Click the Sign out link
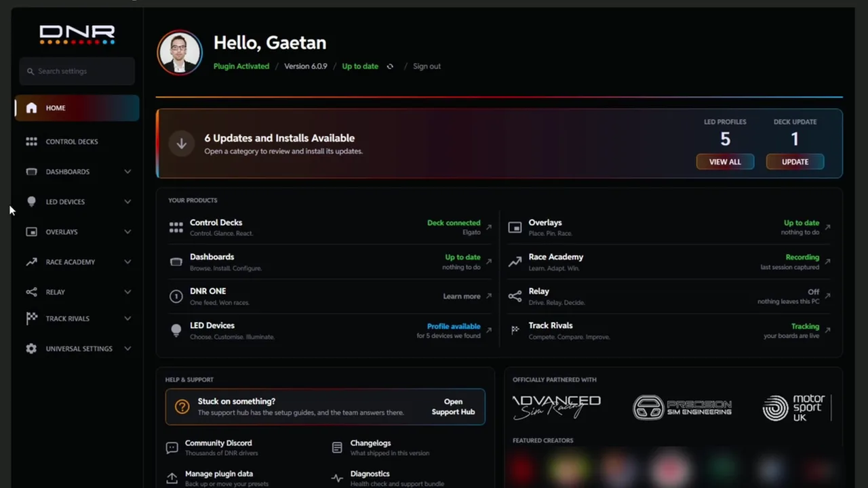Image resolution: width=868 pixels, height=488 pixels. coord(427,66)
